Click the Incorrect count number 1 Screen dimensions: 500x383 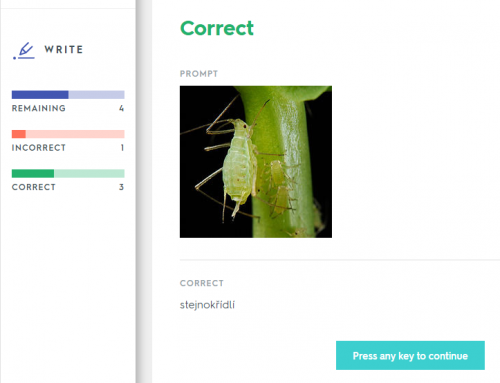pos(122,148)
